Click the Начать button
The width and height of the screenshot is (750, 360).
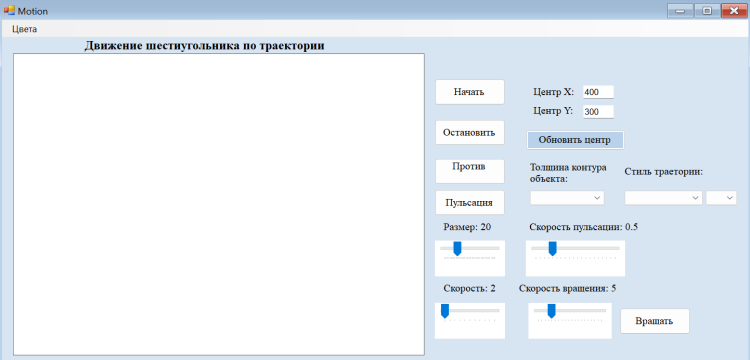(x=470, y=92)
